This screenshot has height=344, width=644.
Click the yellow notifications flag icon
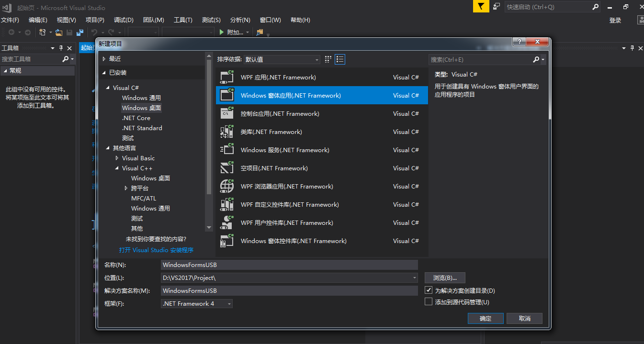481,7
